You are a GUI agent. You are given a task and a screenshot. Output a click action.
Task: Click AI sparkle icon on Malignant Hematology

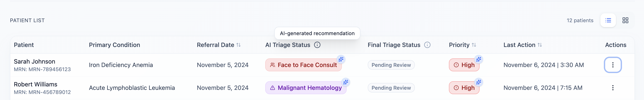click(346, 82)
